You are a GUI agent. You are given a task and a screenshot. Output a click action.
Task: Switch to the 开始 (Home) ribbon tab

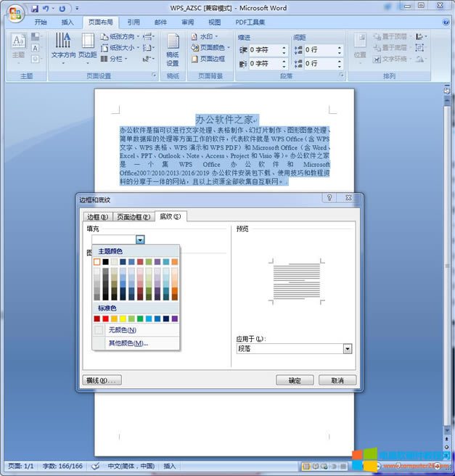click(41, 22)
